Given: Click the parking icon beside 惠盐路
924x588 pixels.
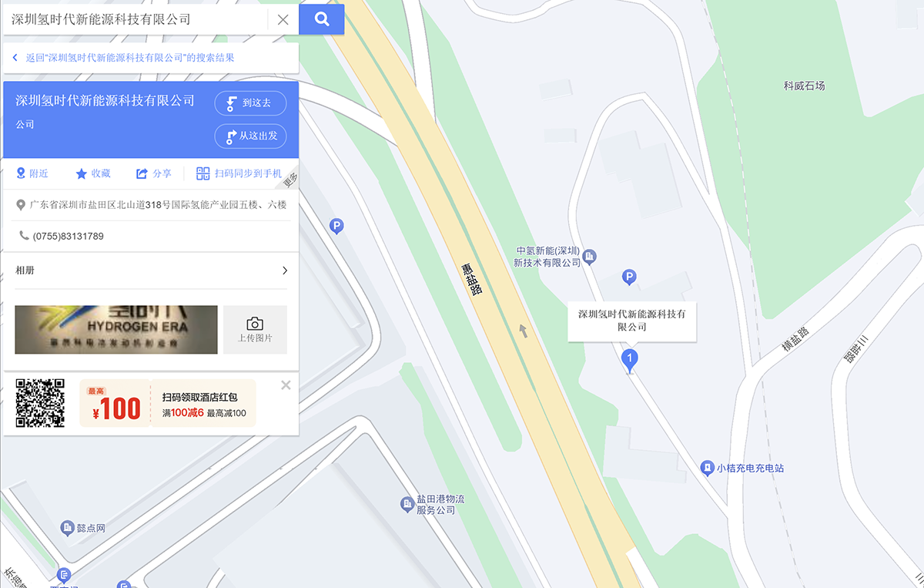Looking at the screenshot, I should (x=336, y=226).
